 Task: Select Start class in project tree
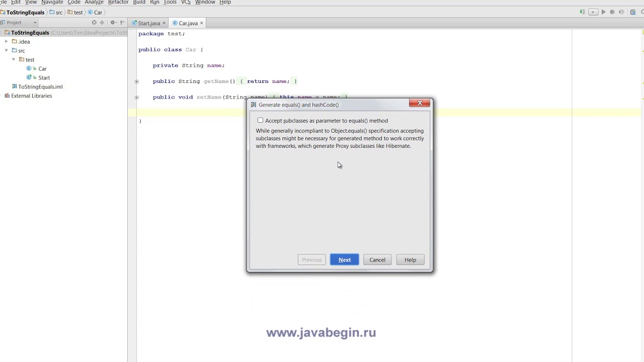44,78
